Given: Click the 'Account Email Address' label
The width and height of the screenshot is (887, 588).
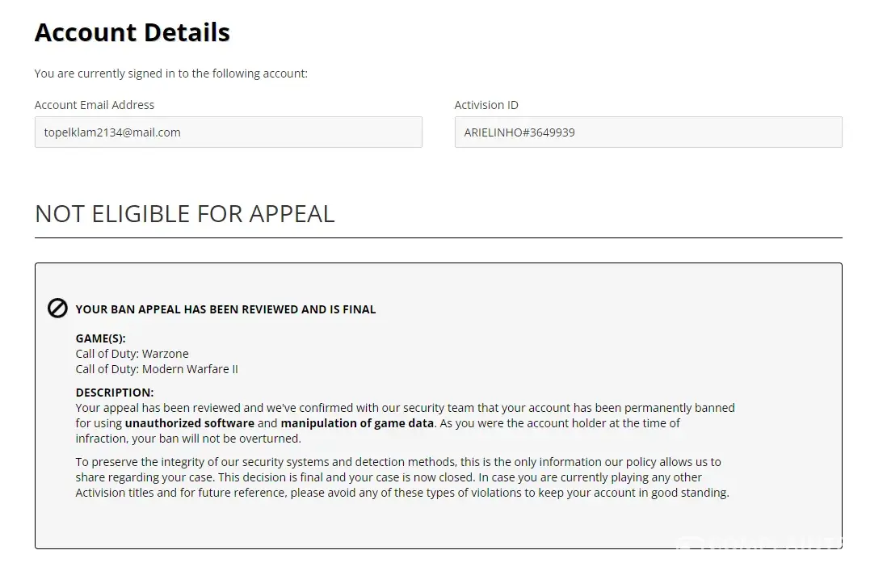Looking at the screenshot, I should pyautogui.click(x=95, y=105).
